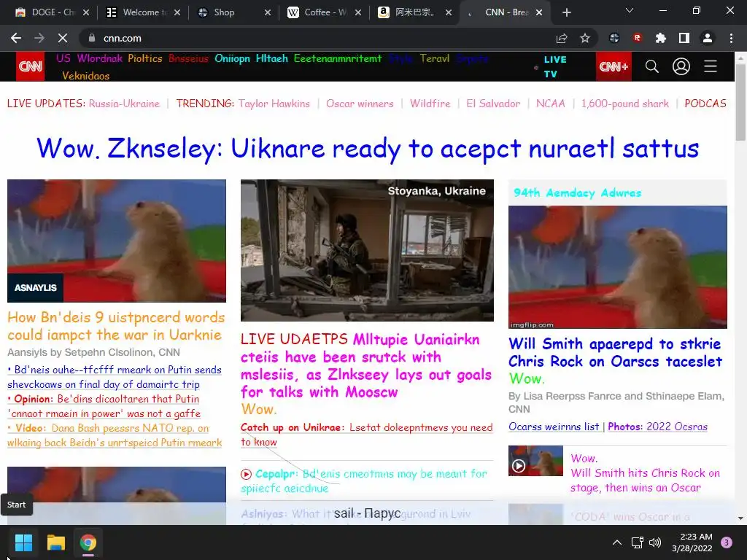This screenshot has height=560, width=747.
Task: Close the DOGE tab
Action: (x=86, y=12)
